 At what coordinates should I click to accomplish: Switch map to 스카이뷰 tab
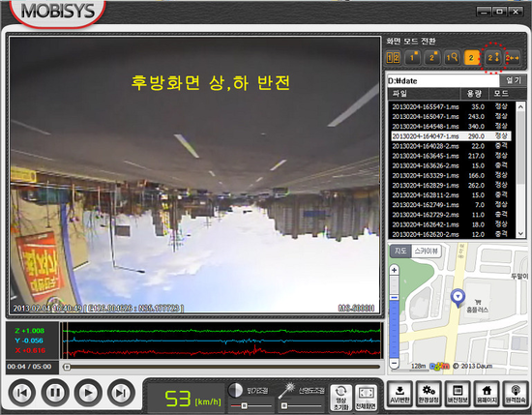point(427,252)
